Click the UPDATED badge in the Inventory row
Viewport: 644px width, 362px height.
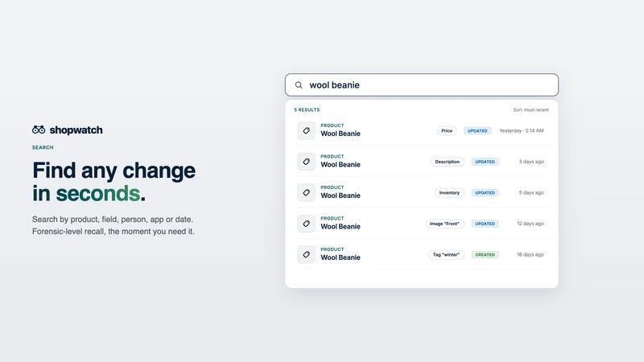[485, 192]
